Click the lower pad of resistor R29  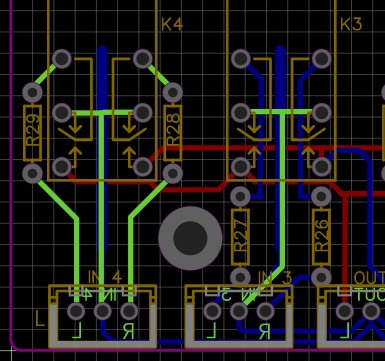pos(33,173)
